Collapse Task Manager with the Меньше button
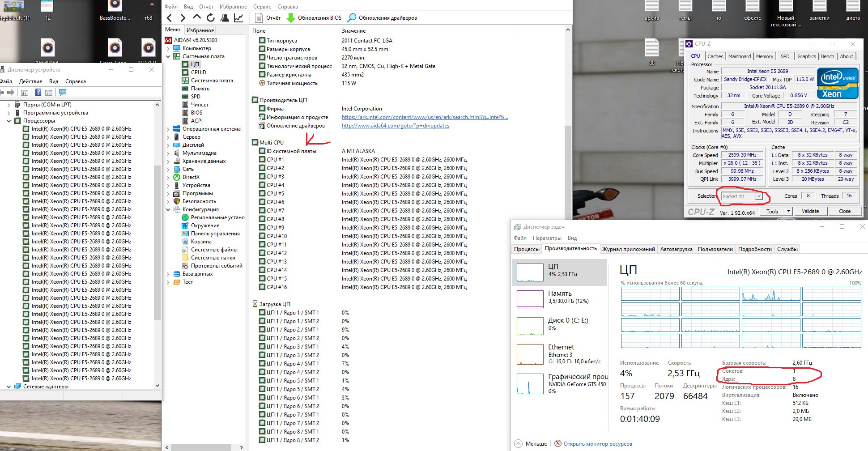868x451 pixels. pyautogui.click(x=531, y=444)
